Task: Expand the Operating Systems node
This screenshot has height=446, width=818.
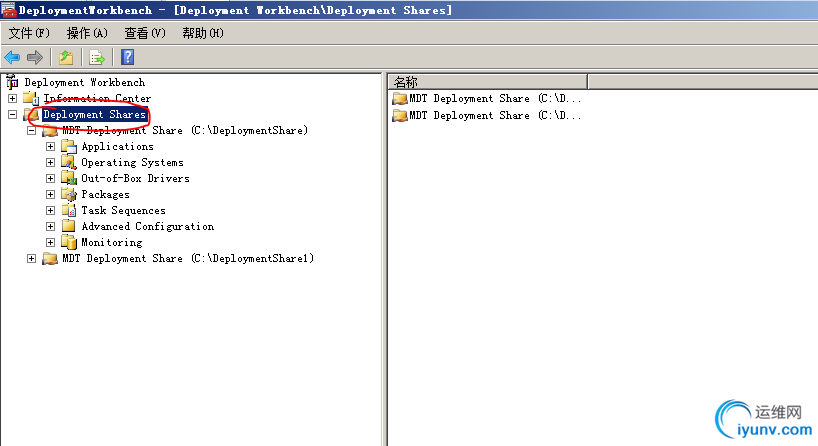Action: point(50,162)
